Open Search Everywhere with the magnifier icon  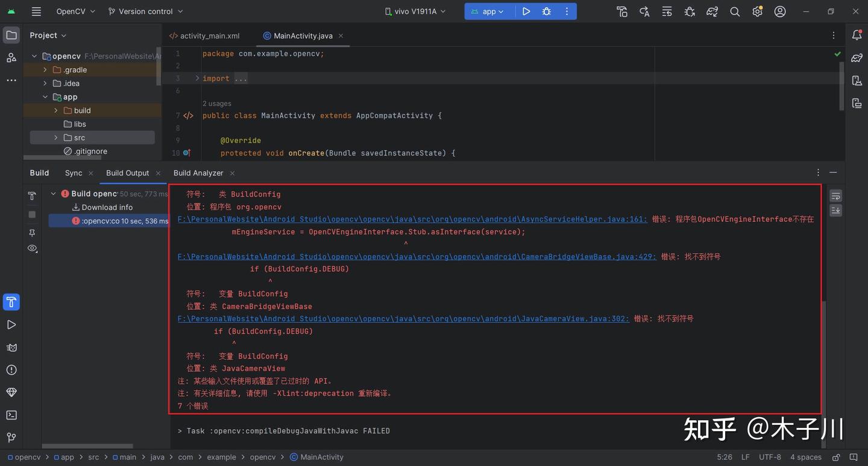(734, 11)
